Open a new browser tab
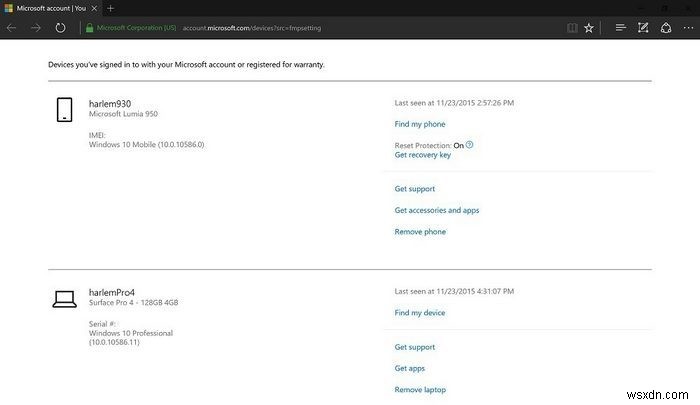The width and height of the screenshot is (700, 405). pos(110,8)
